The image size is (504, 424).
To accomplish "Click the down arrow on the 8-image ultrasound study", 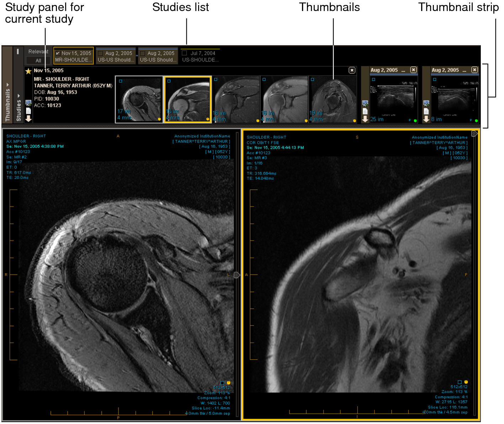I will coord(426,119).
